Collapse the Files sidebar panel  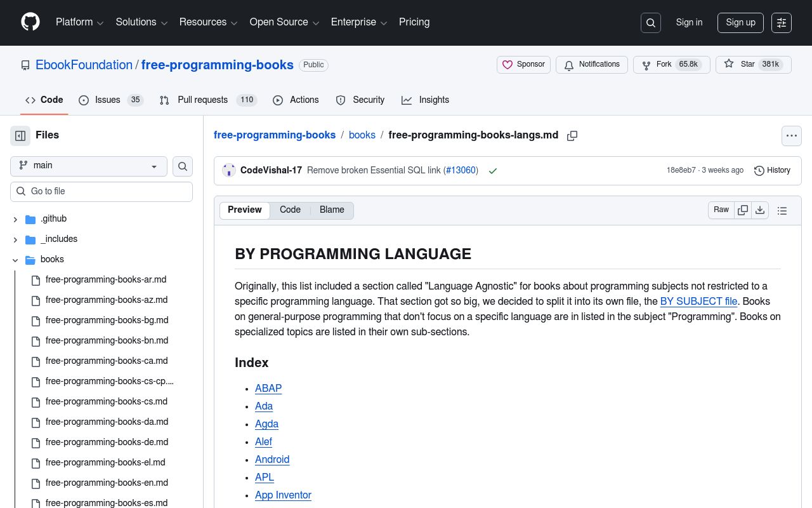click(20, 135)
